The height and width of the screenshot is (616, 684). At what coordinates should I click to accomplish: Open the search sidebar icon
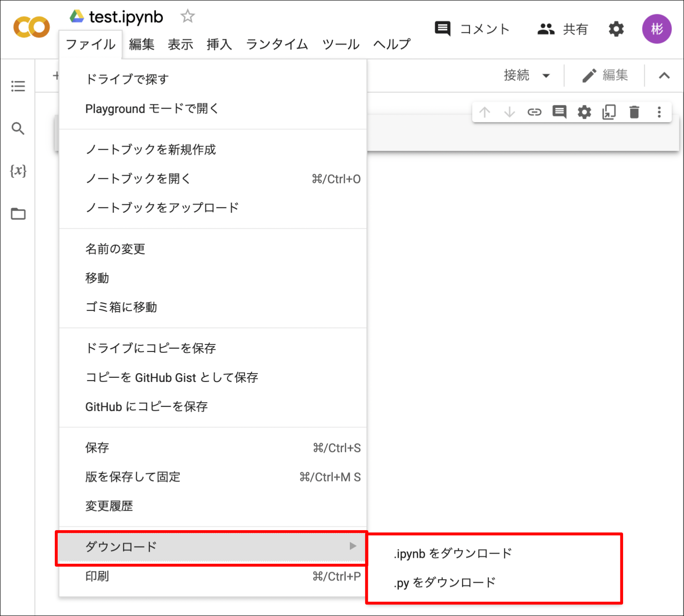coord(18,128)
